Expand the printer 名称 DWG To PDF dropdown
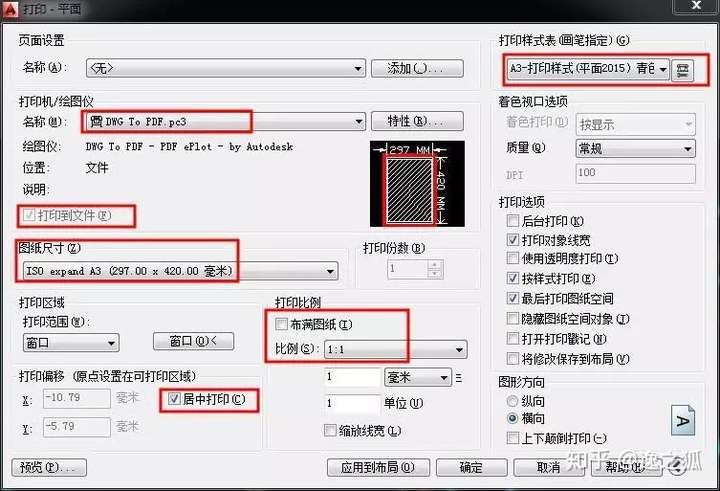The height and width of the screenshot is (491, 720). 225,122
